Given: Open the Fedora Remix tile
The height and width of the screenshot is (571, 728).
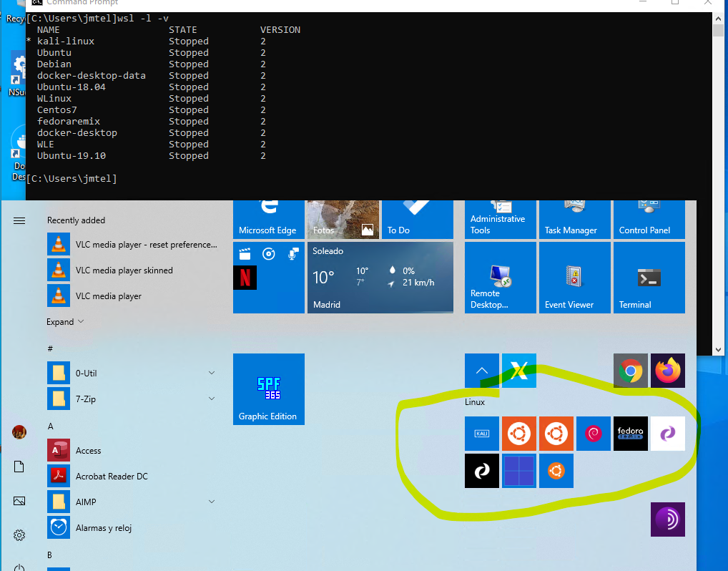Looking at the screenshot, I should [x=631, y=434].
